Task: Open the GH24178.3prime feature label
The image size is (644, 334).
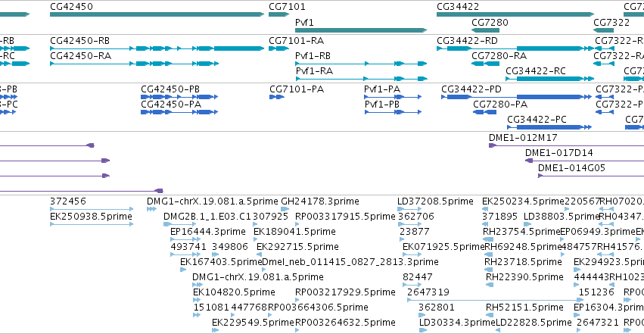Action: point(320,201)
